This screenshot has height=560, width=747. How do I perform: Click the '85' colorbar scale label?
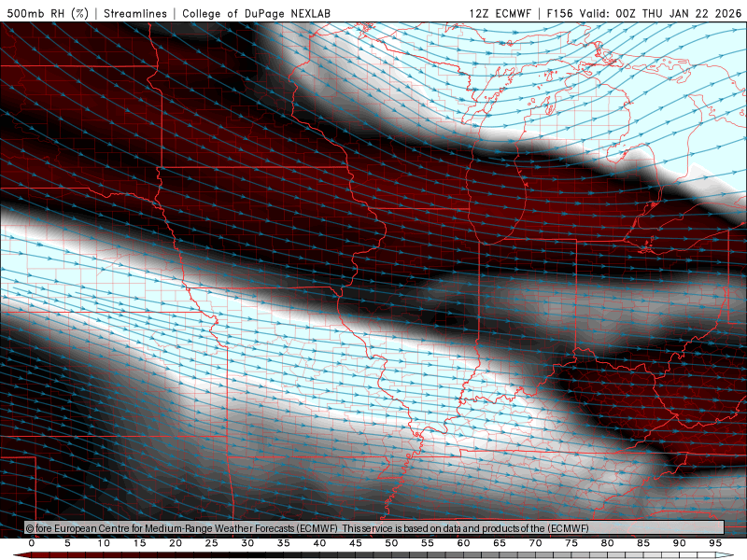(x=643, y=543)
